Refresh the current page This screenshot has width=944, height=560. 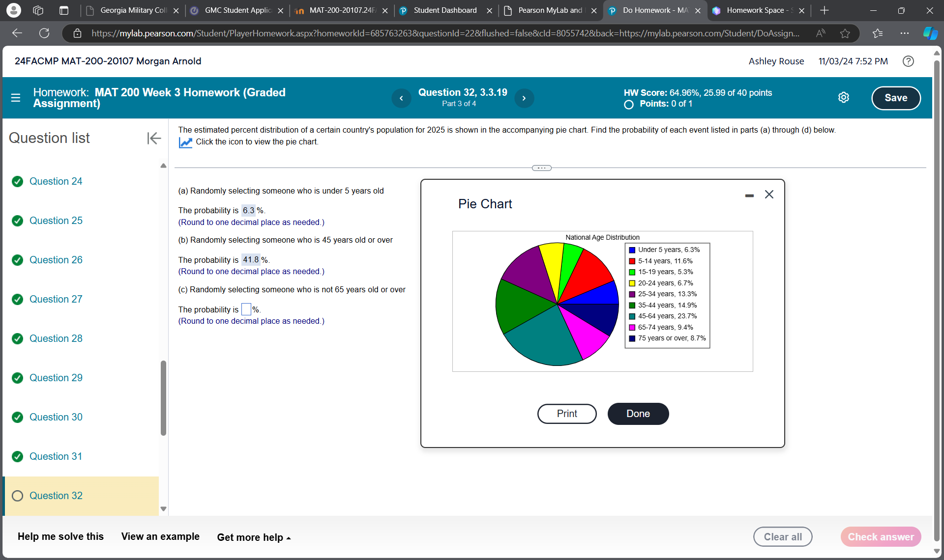coord(44,33)
